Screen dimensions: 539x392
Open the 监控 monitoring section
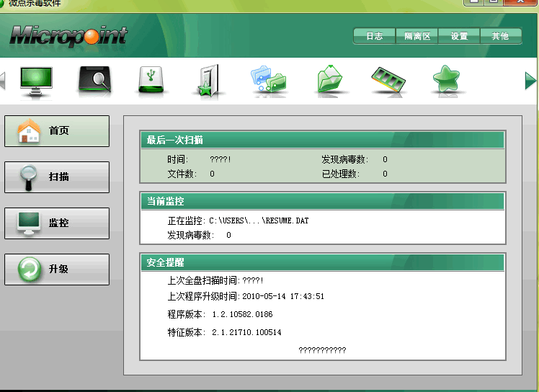(57, 223)
